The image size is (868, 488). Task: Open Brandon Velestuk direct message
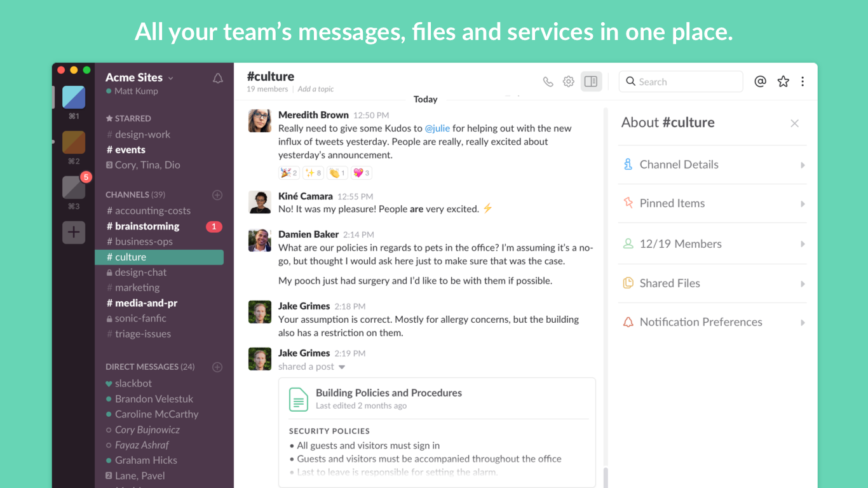coord(149,398)
